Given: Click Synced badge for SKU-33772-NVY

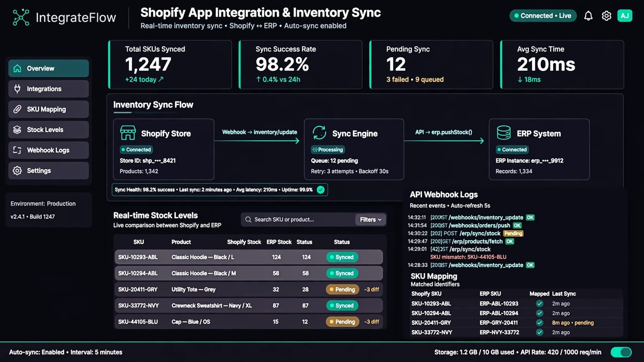Looking at the screenshot, I should tap(342, 306).
